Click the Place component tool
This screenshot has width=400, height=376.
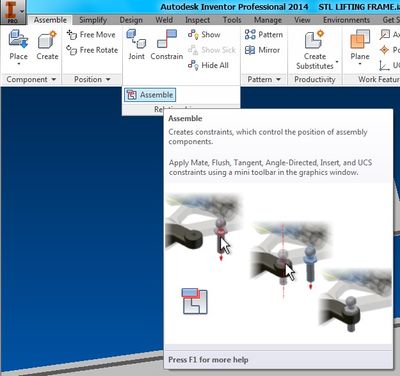point(18,44)
